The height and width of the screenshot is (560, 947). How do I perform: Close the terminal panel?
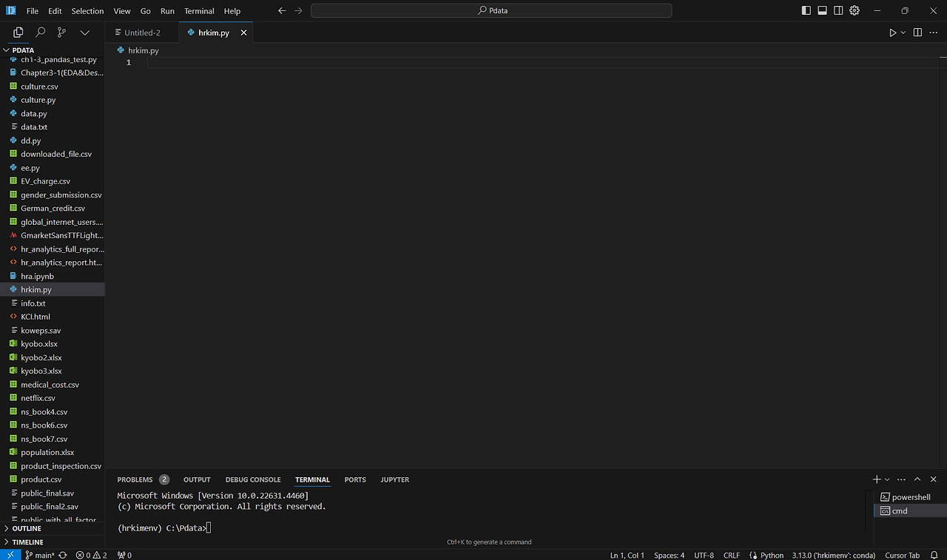(933, 479)
